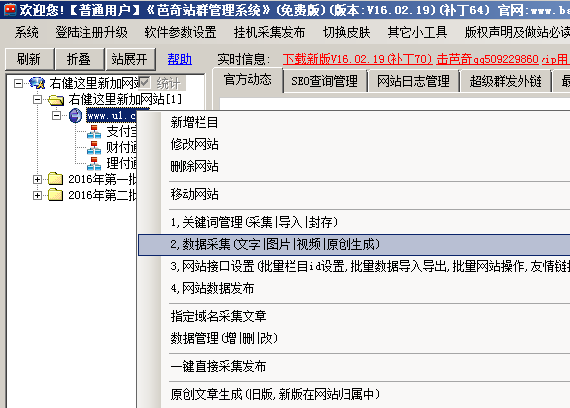Expand the 2016年第二批 folder node
This screenshot has height=408, width=570.
point(37,195)
